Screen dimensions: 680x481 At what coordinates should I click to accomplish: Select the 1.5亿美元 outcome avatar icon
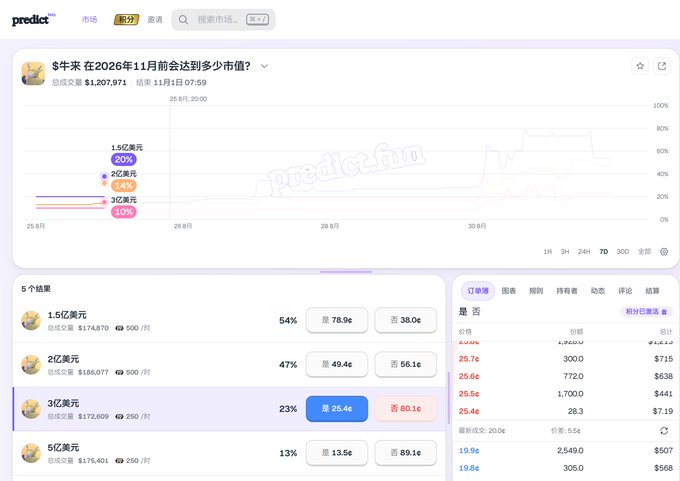coord(31,321)
